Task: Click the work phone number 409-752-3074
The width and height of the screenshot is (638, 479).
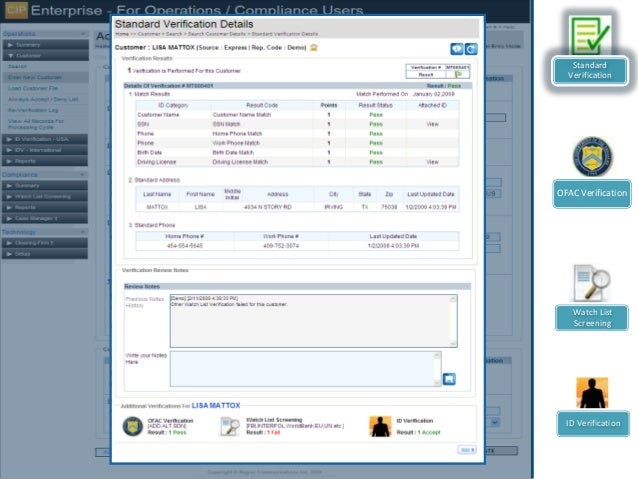Action: pyautogui.click(x=281, y=246)
